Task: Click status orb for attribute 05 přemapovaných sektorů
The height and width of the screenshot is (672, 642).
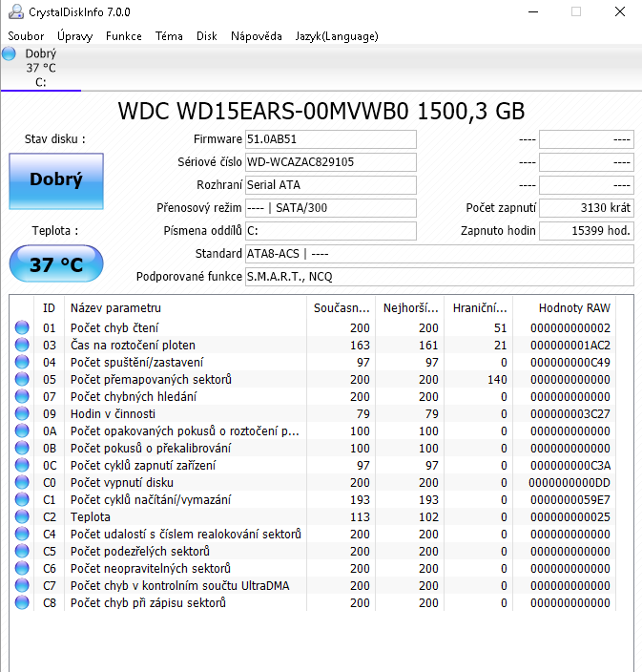Action: coord(22,379)
